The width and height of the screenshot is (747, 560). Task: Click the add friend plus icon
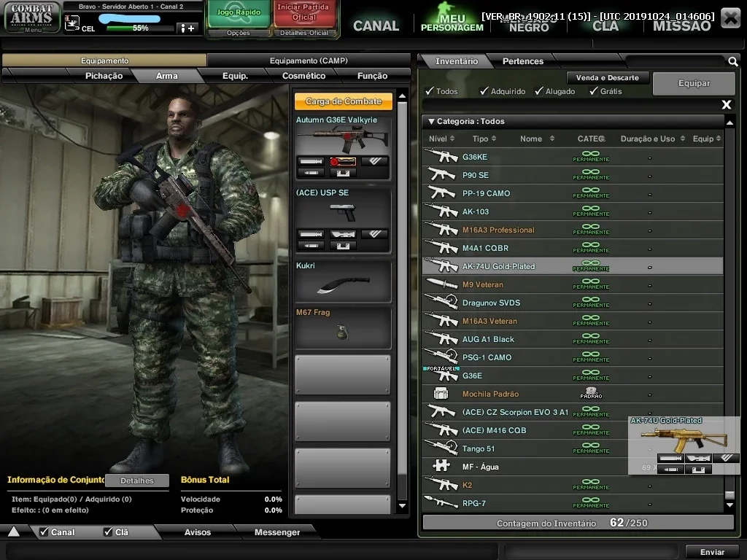[187, 28]
